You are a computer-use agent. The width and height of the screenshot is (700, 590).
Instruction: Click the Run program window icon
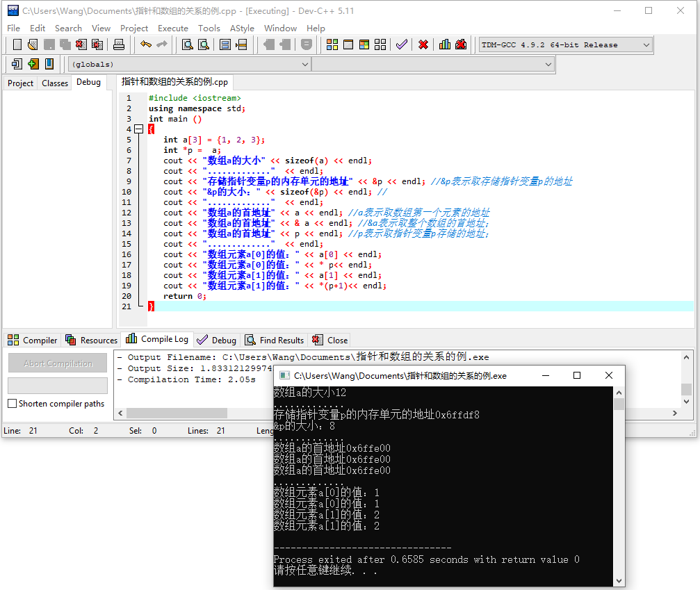tap(348, 44)
